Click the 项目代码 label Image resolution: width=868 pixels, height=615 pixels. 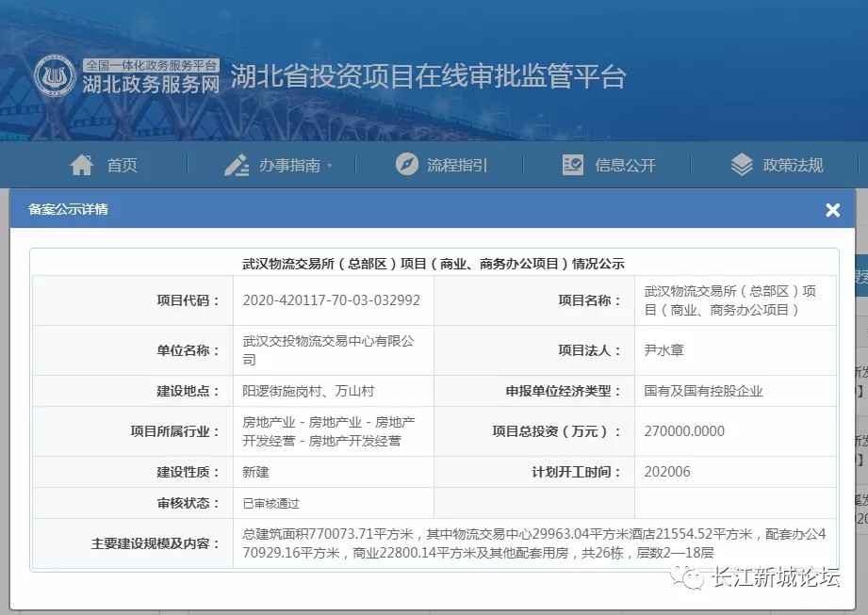point(188,300)
